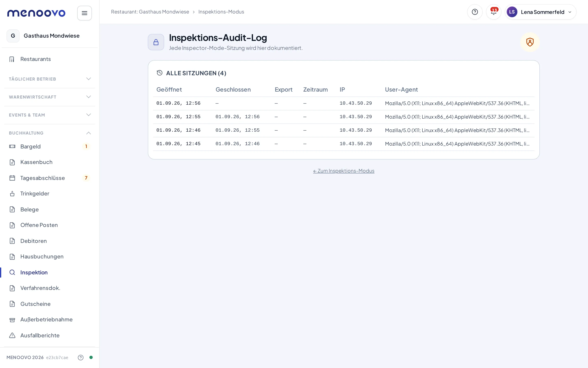
Task: Go to Kassenbuch
Action: [x=50, y=162]
